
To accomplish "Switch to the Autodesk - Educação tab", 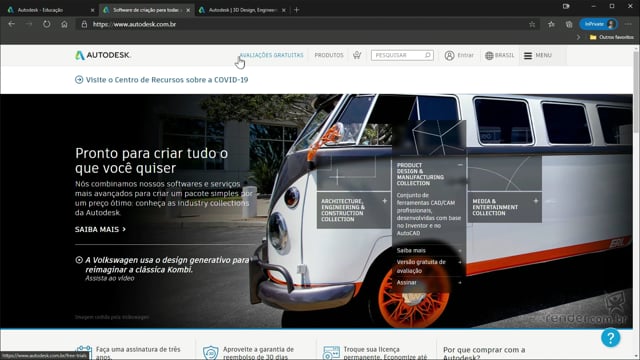I will coord(49,10).
